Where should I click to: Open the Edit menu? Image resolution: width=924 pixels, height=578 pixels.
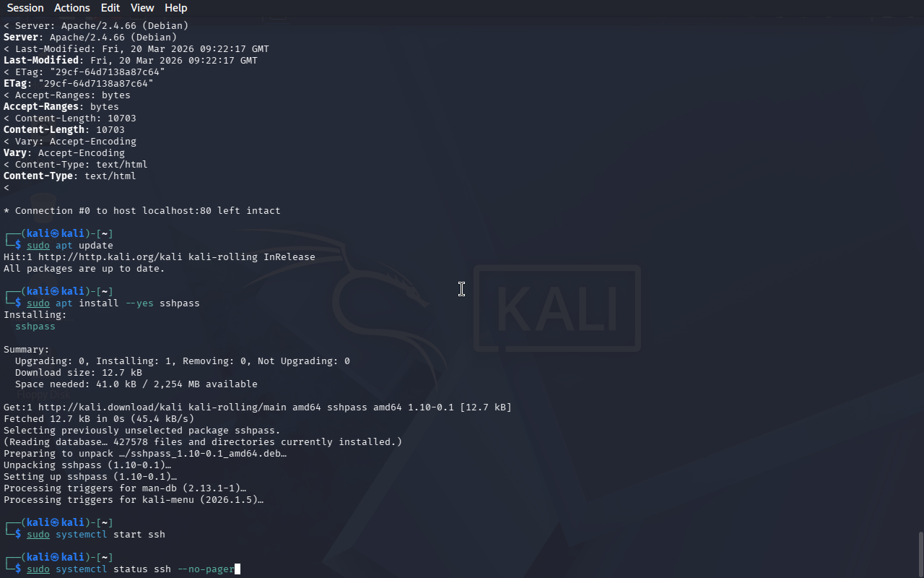110,8
